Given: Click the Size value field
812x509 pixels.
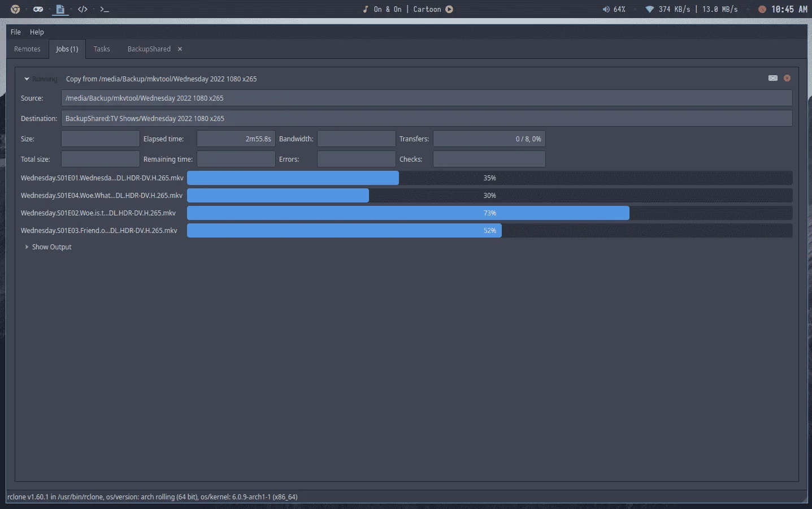Looking at the screenshot, I should pos(100,139).
